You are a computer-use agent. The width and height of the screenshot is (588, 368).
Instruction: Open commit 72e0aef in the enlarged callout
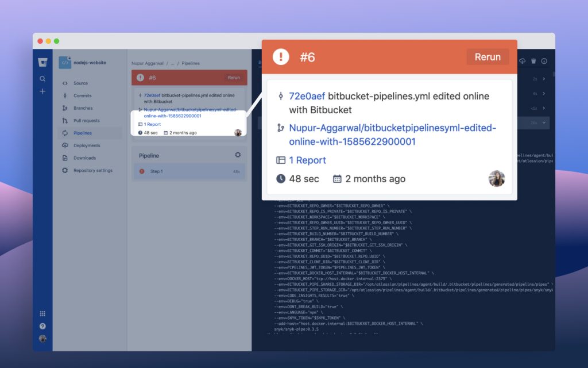307,96
